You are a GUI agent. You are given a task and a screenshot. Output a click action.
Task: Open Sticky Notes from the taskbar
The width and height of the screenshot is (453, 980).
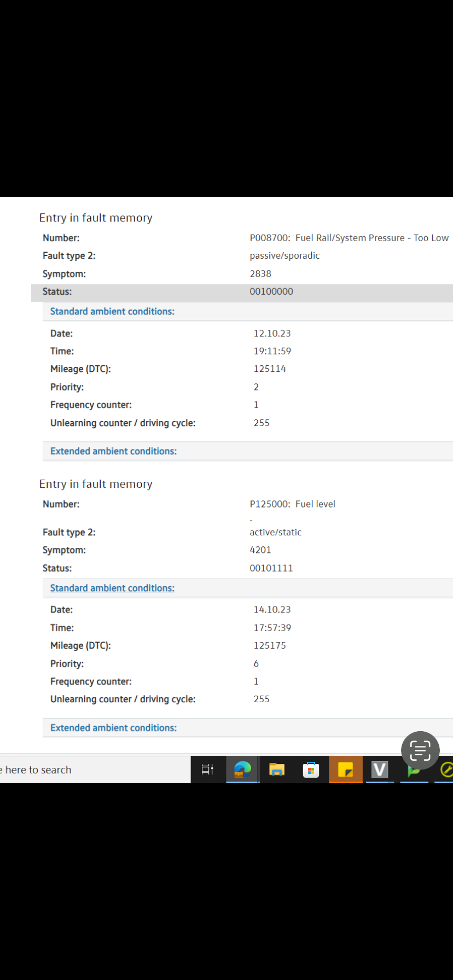click(345, 769)
